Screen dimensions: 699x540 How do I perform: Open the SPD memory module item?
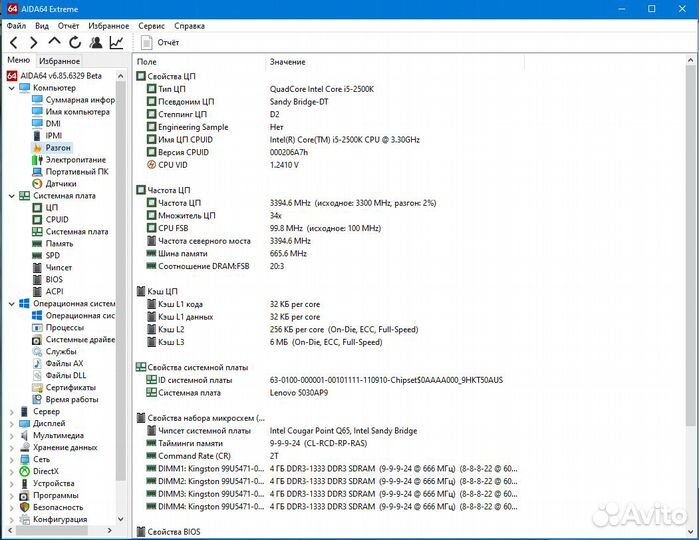(x=46, y=256)
